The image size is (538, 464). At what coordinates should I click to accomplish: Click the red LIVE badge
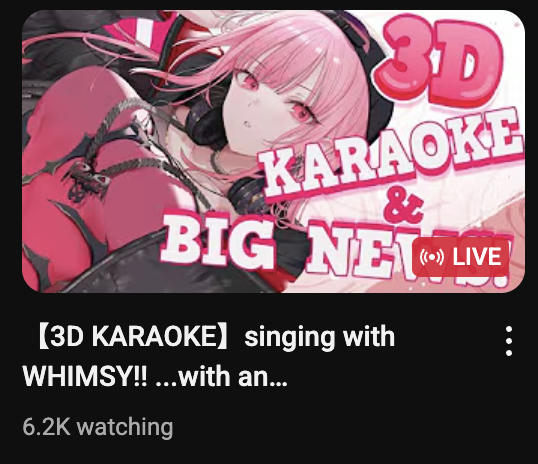coord(461,257)
